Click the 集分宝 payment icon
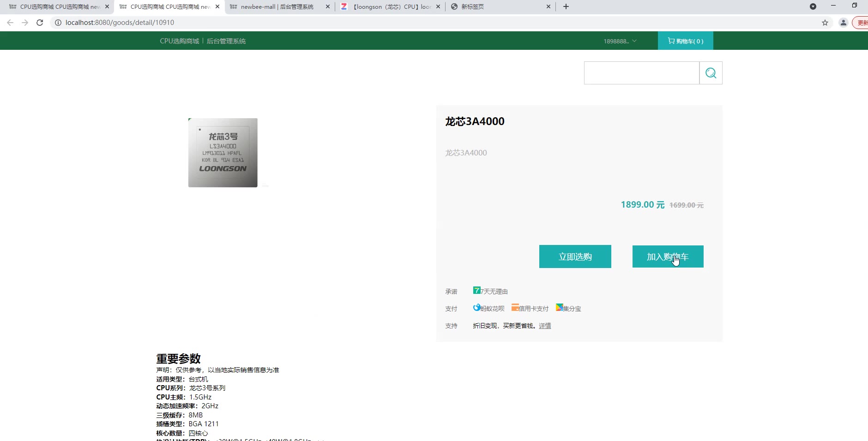 (560, 307)
